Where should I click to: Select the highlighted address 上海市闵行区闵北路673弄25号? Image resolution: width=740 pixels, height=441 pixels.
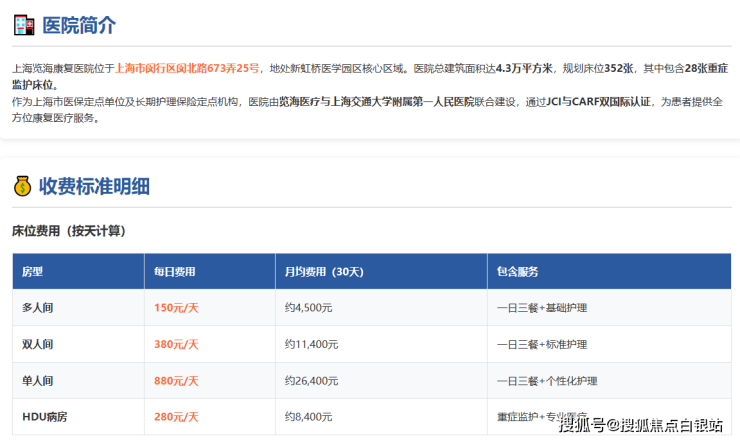[x=187, y=69]
